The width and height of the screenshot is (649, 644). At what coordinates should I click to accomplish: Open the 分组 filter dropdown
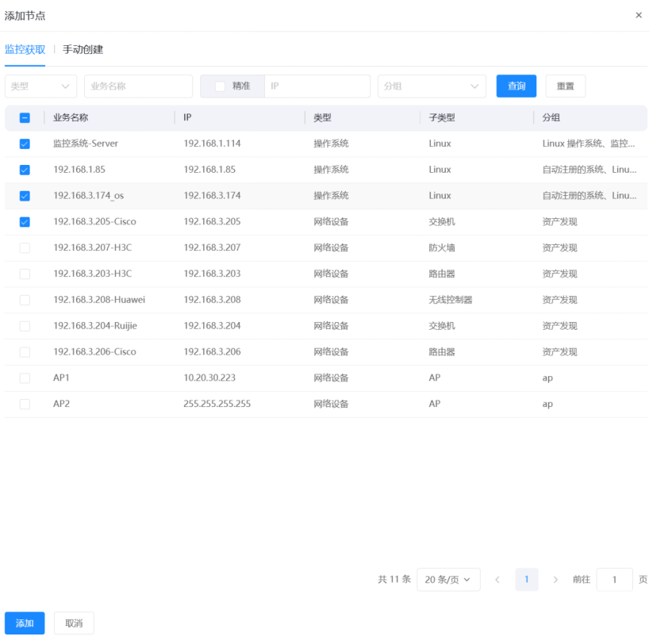(432, 86)
